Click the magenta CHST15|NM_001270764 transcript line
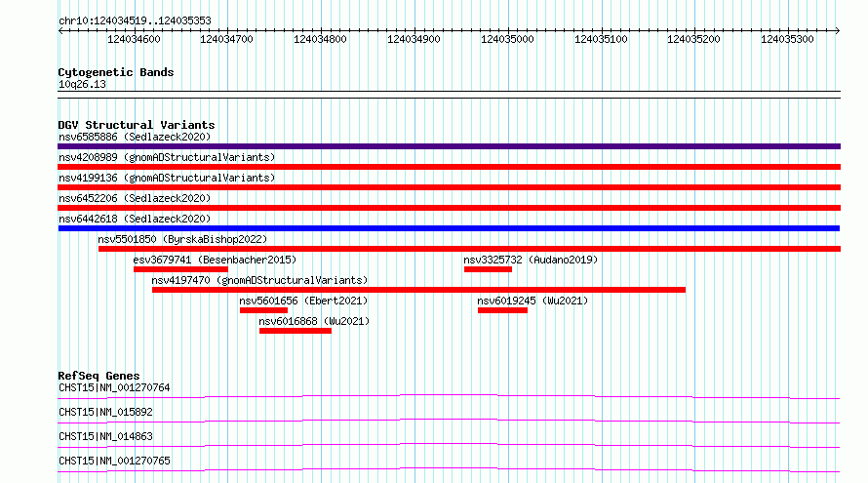Screen dimensions: 868x483 pos(449,396)
